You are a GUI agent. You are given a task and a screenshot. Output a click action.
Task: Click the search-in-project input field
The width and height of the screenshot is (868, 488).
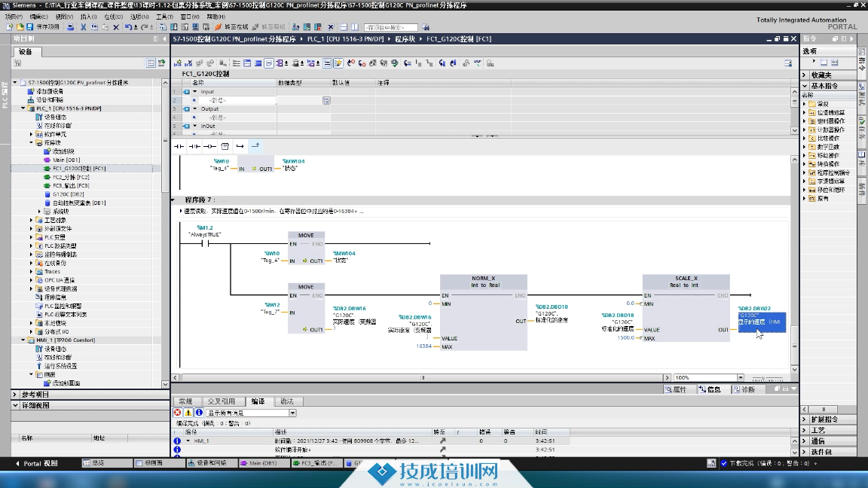pos(391,26)
